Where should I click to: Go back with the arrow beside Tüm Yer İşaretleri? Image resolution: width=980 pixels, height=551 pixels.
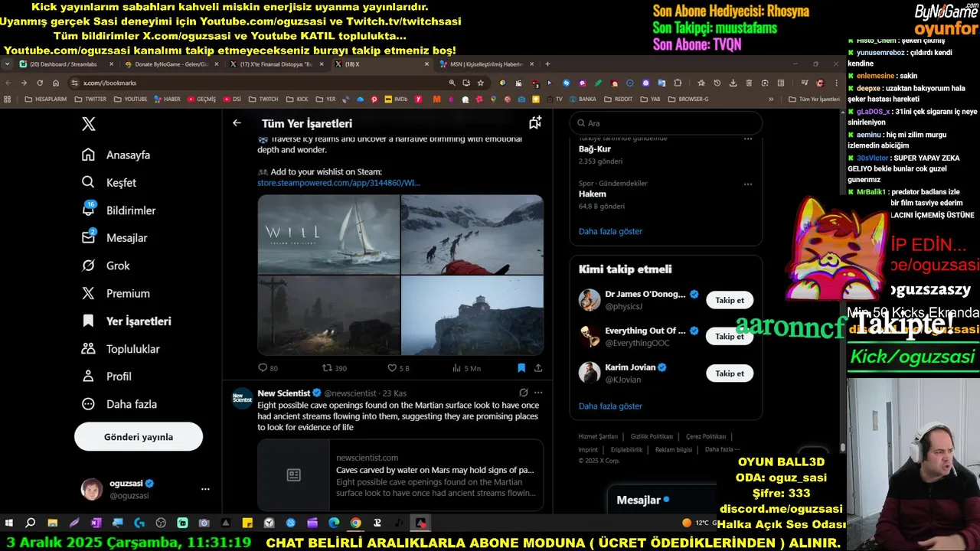coord(237,122)
